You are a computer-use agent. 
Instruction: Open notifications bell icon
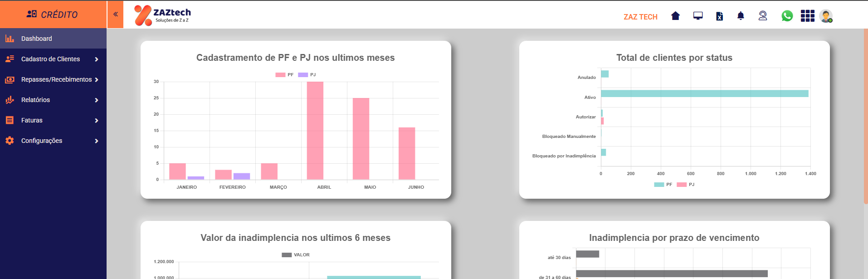(741, 16)
